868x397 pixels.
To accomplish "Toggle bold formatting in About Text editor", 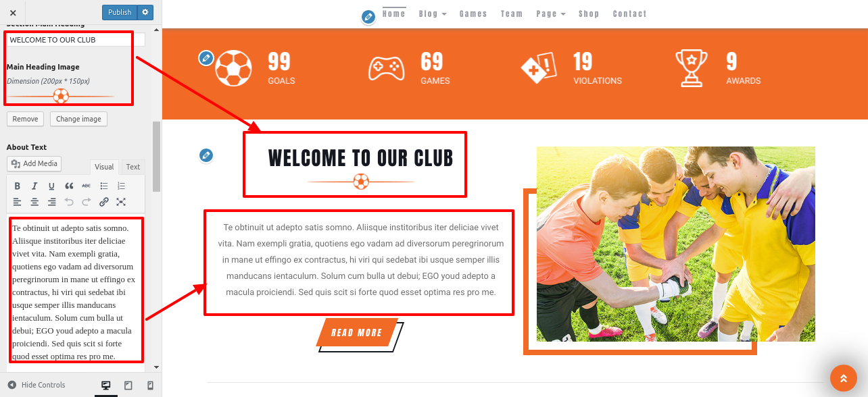I will click(x=17, y=186).
